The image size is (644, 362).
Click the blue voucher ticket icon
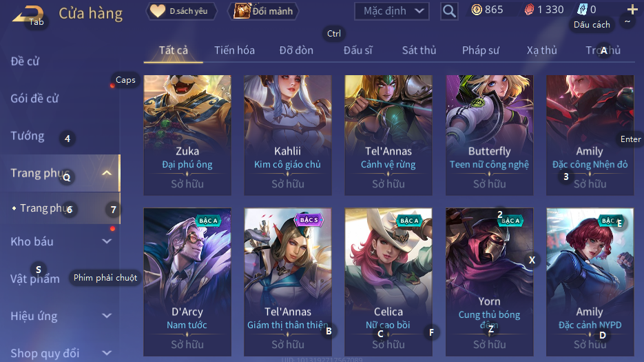coord(583,10)
